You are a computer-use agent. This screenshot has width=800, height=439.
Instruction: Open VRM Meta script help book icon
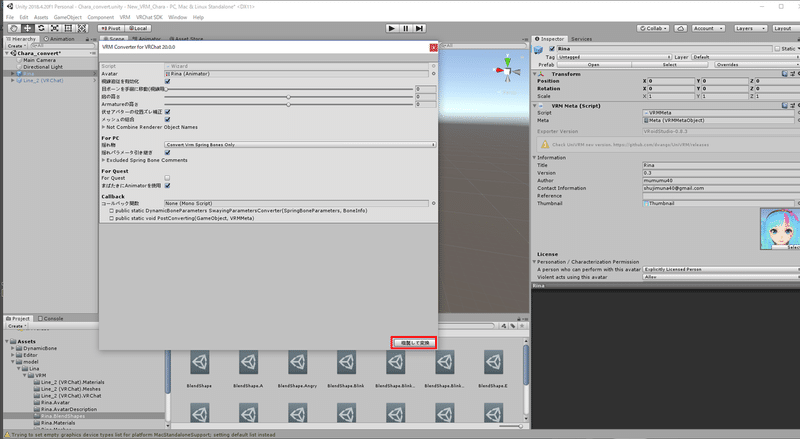785,106
